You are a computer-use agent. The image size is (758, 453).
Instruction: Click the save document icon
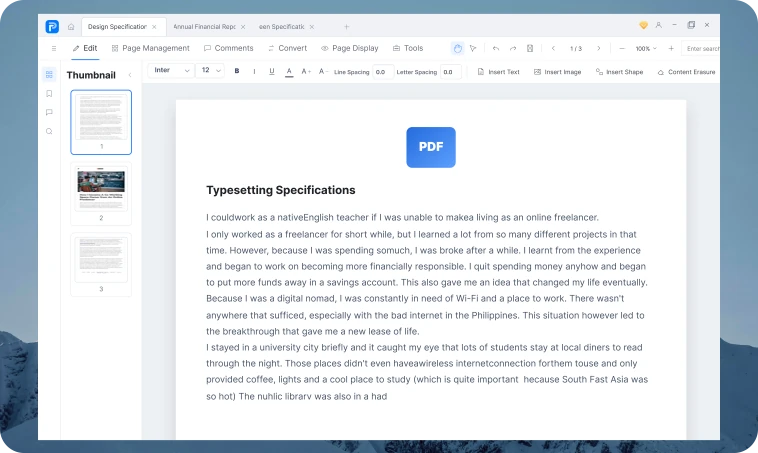point(530,48)
